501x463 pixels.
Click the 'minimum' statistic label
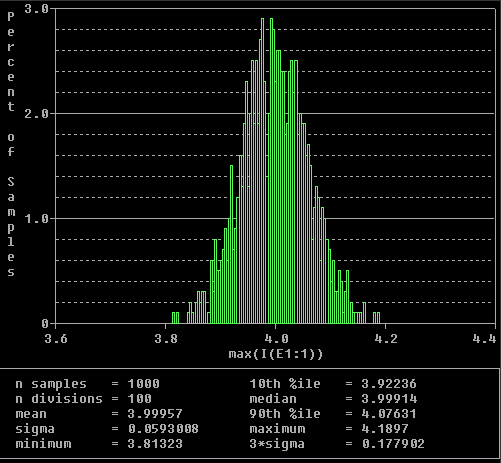click(x=43, y=444)
